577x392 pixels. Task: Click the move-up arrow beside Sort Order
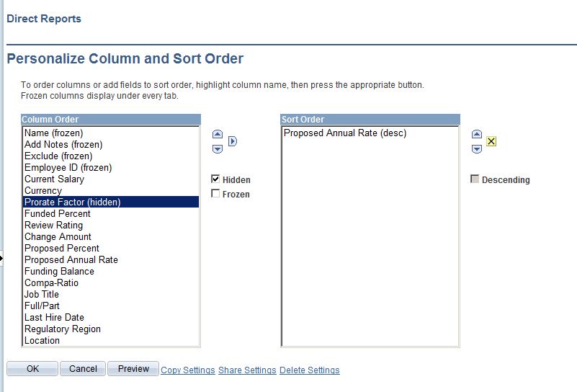click(476, 135)
